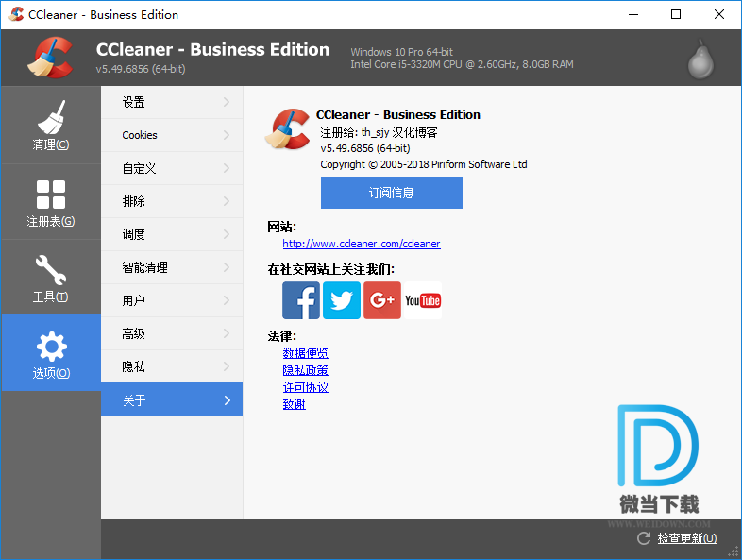
Task: Click the 订阅信息 subscription button
Action: point(392,193)
